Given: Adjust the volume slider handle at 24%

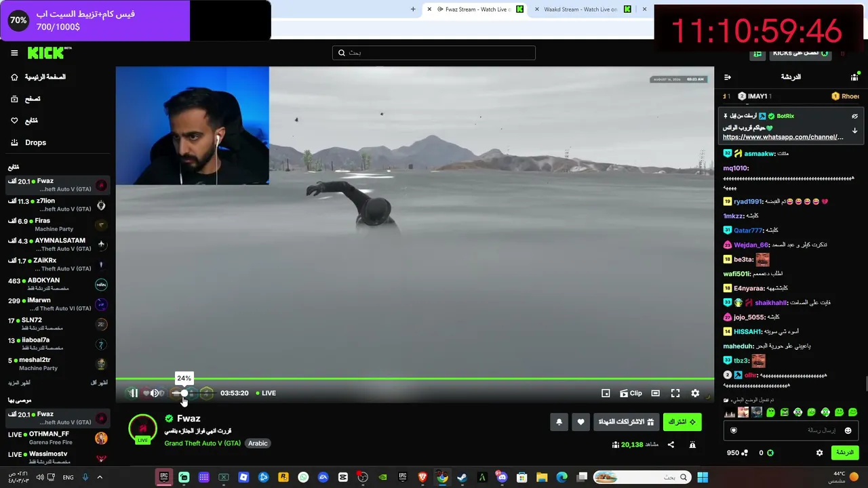Looking at the screenshot, I should [184, 393].
